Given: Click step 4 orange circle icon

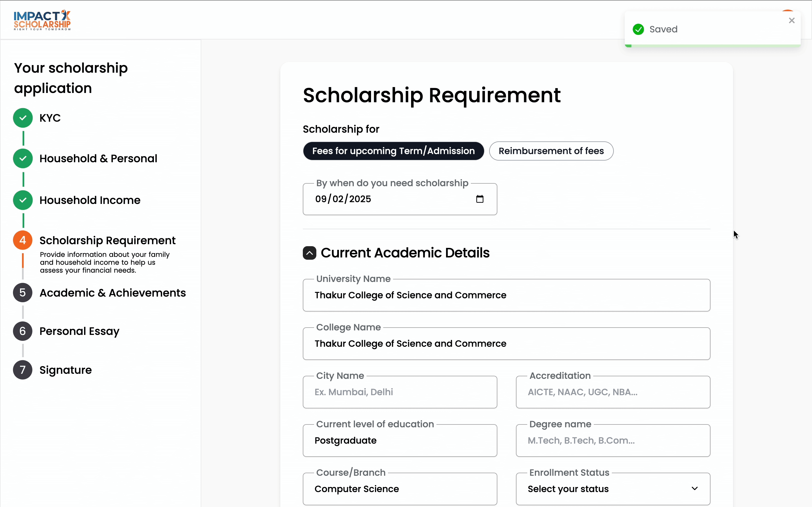Looking at the screenshot, I should tap(23, 240).
